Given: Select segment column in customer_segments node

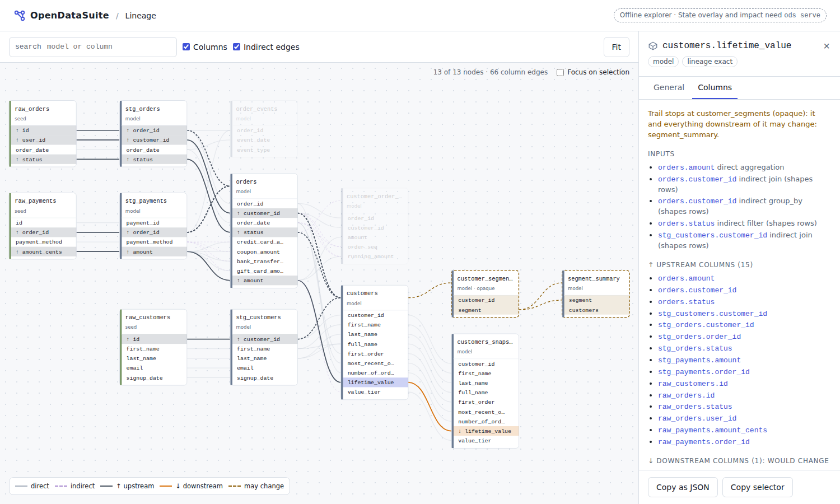Looking at the screenshot, I should coord(486,310).
